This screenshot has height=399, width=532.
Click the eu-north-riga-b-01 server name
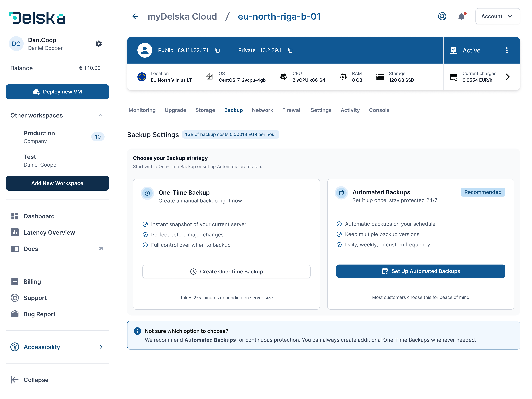tap(279, 16)
